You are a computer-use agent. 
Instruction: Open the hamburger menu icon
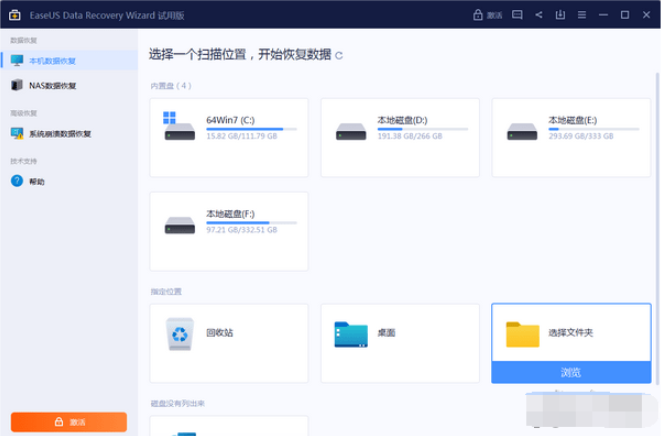(x=582, y=15)
